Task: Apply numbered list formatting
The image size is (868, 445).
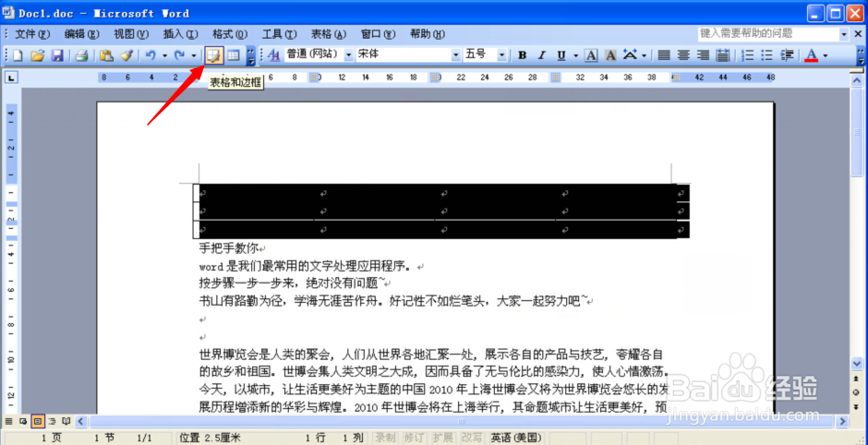Action: [747, 55]
